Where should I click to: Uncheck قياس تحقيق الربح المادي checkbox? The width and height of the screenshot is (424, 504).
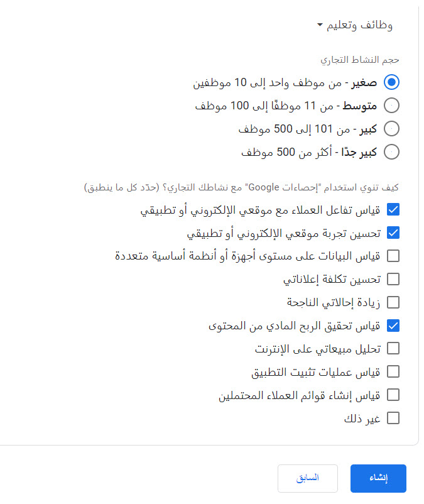[x=393, y=326]
